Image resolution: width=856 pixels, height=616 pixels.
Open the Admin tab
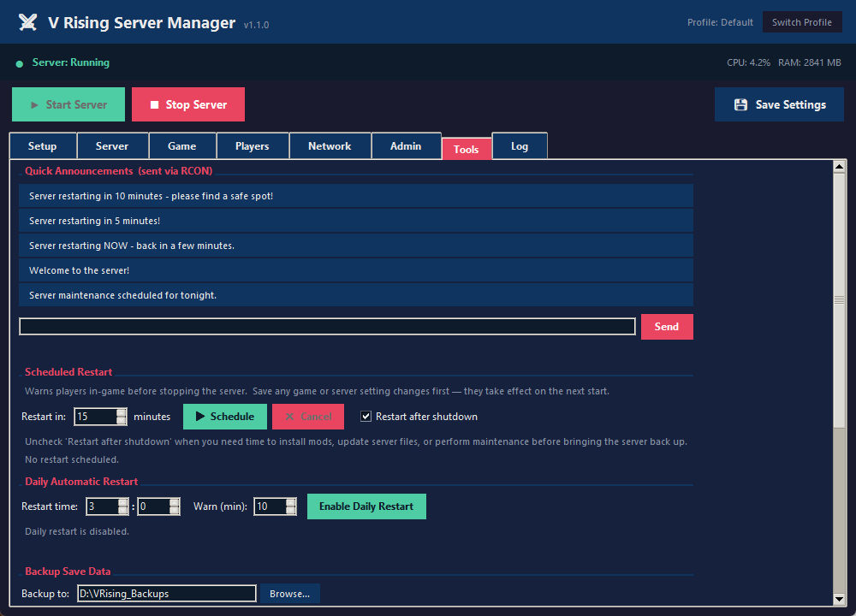pyautogui.click(x=406, y=146)
